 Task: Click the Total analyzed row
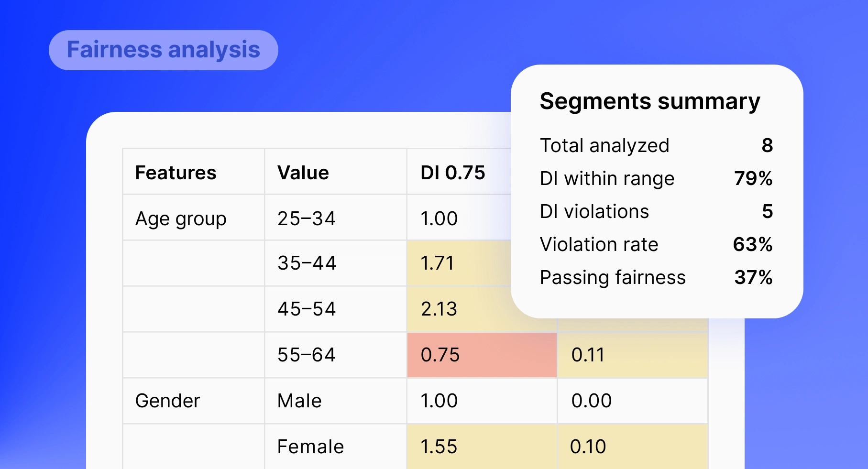656,145
